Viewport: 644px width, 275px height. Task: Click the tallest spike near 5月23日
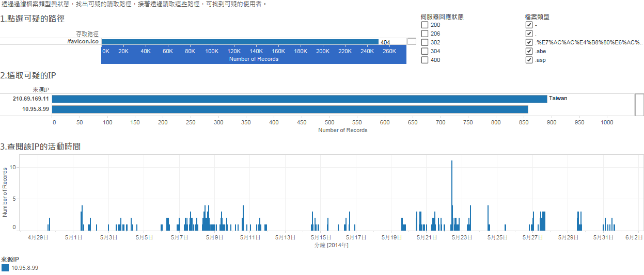[452, 195]
